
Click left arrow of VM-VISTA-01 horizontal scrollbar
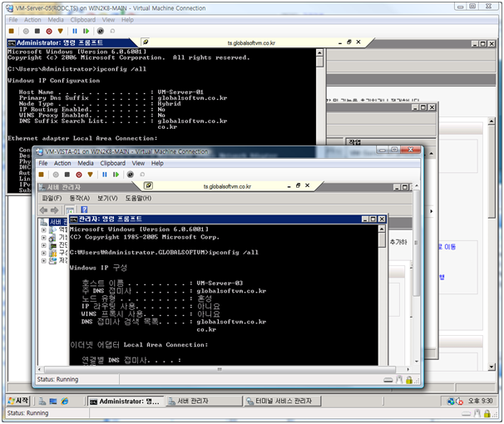coord(39,370)
